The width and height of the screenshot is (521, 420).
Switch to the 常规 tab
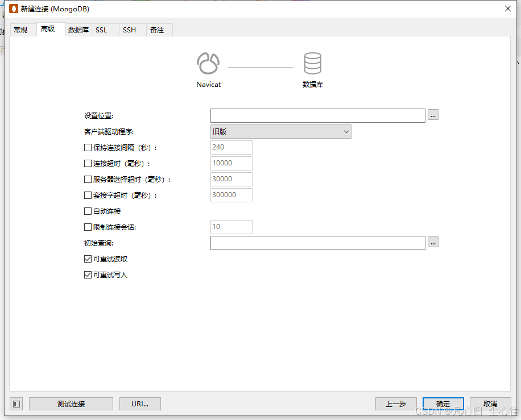[22, 29]
